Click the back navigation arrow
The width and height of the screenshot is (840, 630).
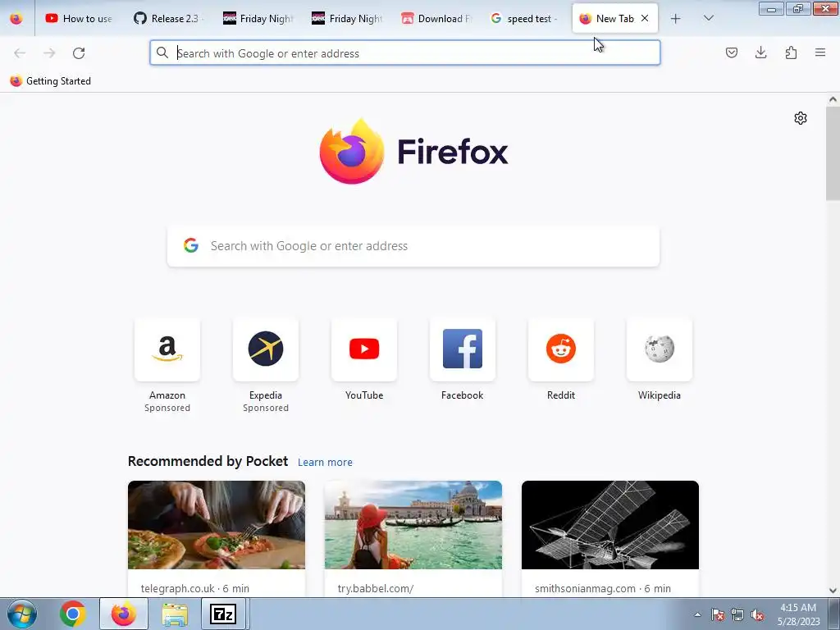[20, 53]
